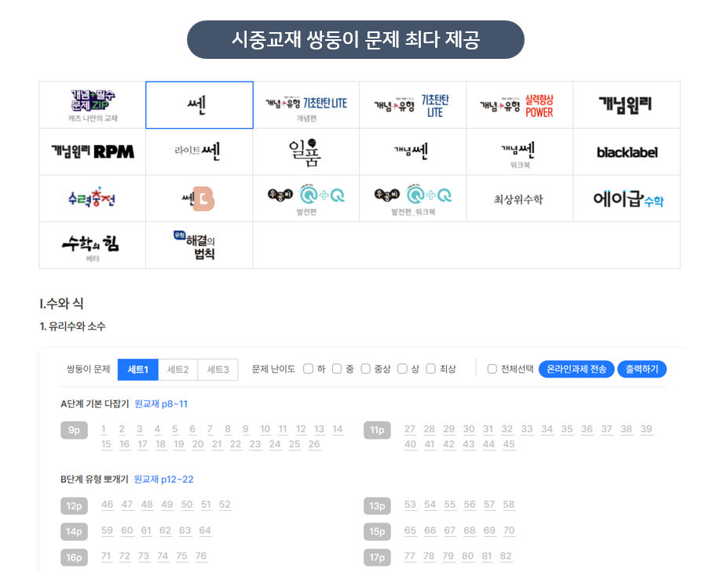728x580 pixels.
Task: Open the 개념원리 RPM textbook
Action: click(x=93, y=151)
